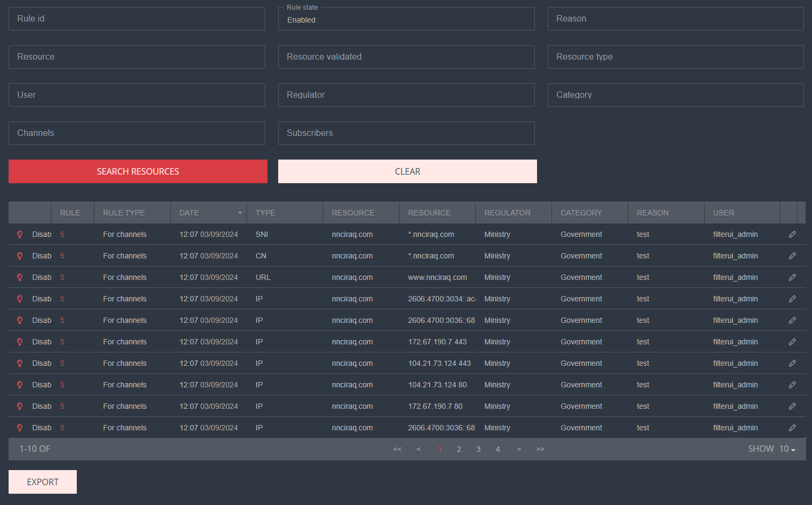
Task: Click edit pencil icon for SNI row
Action: pos(792,234)
